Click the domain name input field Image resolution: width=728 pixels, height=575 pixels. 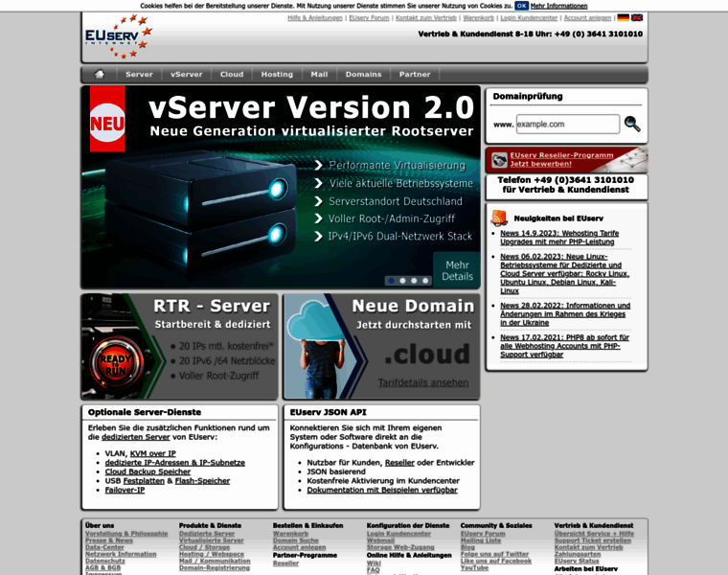point(568,124)
